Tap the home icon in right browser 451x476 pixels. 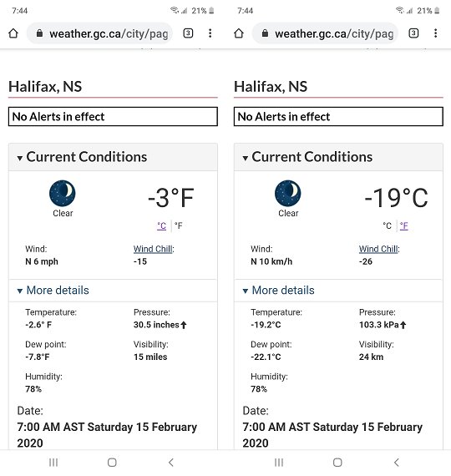(x=239, y=33)
